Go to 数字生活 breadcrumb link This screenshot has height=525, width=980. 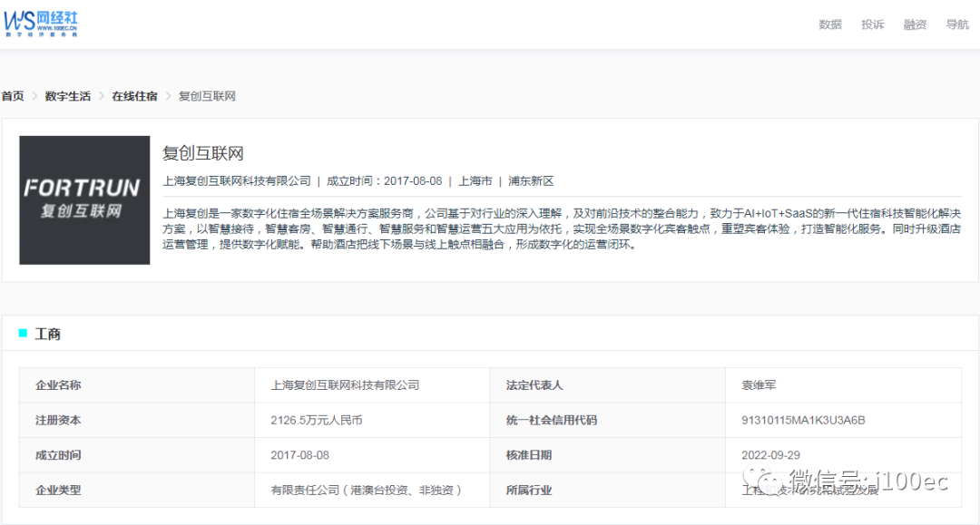67,96
